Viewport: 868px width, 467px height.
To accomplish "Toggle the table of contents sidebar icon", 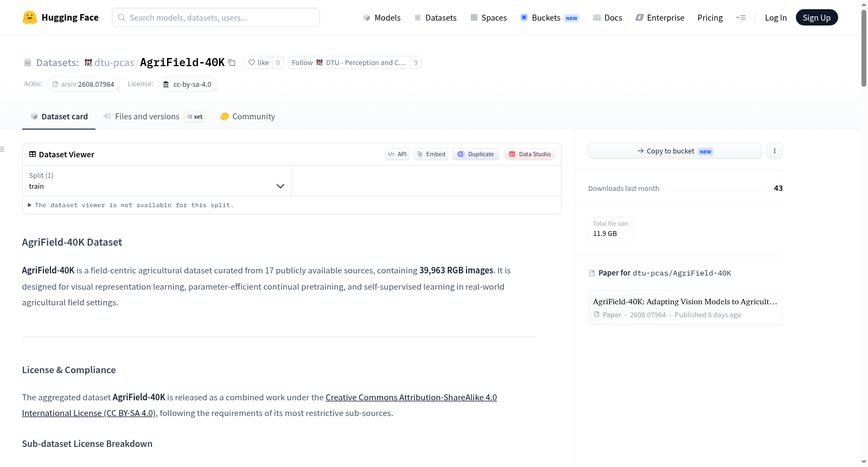I will (3, 149).
